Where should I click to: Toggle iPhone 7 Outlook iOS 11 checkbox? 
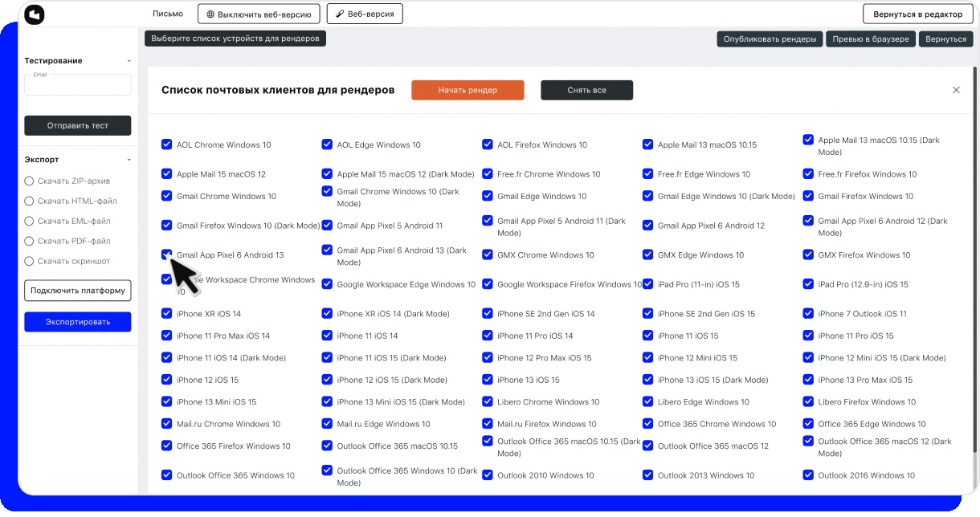(808, 314)
